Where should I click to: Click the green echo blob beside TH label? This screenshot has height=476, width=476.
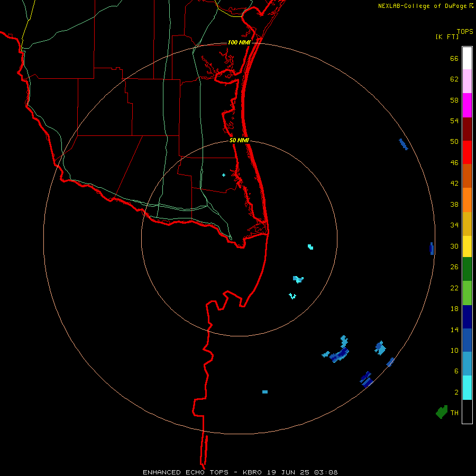(x=442, y=412)
